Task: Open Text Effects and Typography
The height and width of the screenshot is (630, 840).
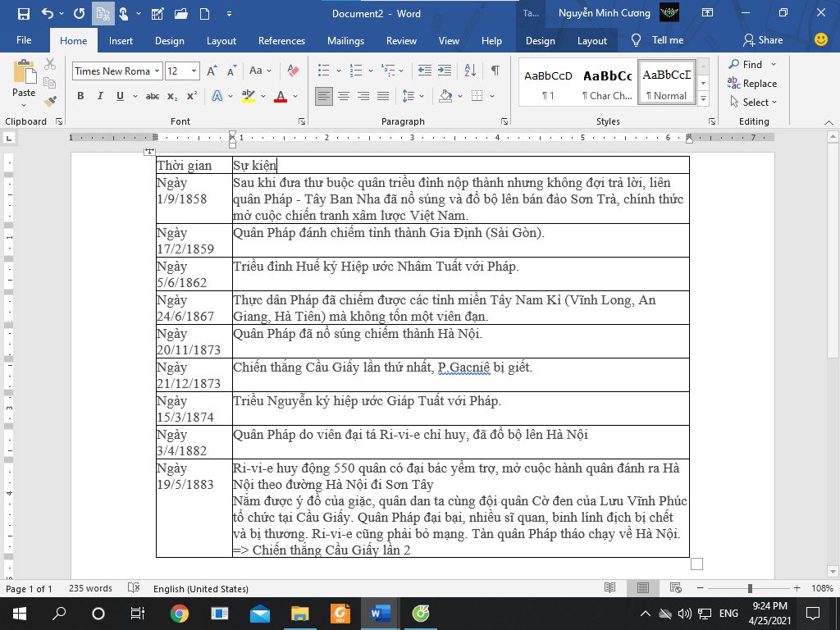Action: tap(217, 97)
